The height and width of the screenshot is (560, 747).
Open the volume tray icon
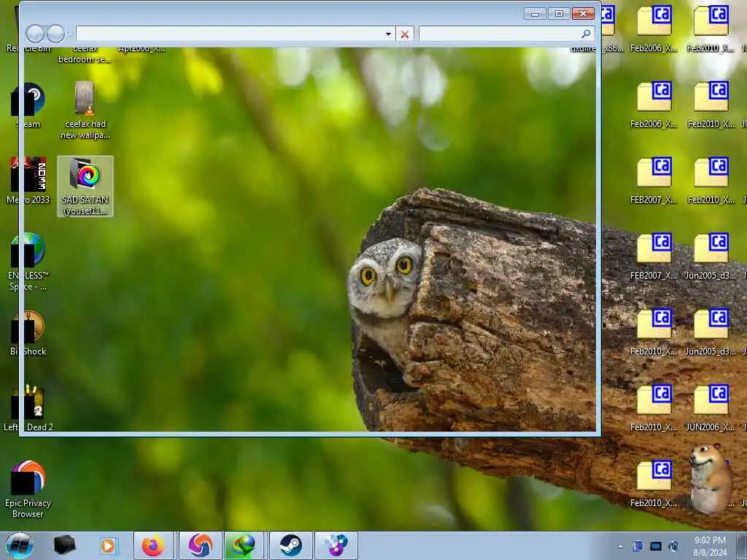pos(673,546)
